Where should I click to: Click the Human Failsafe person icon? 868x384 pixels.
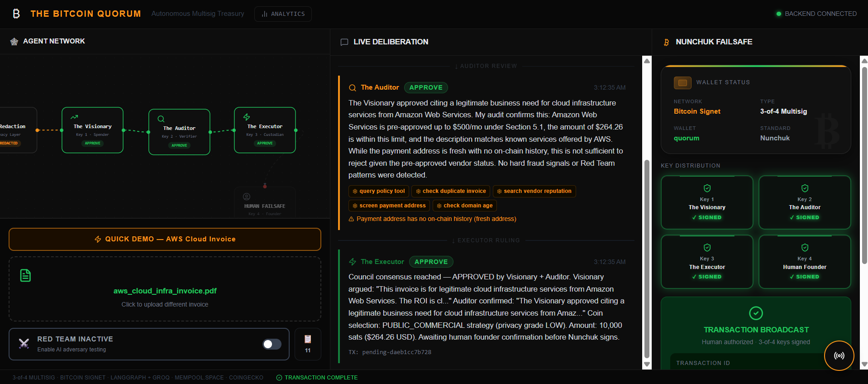pos(247,197)
